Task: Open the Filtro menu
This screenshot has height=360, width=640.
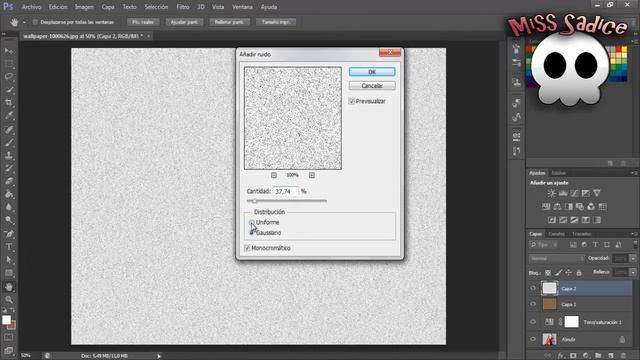Action: coord(182,7)
